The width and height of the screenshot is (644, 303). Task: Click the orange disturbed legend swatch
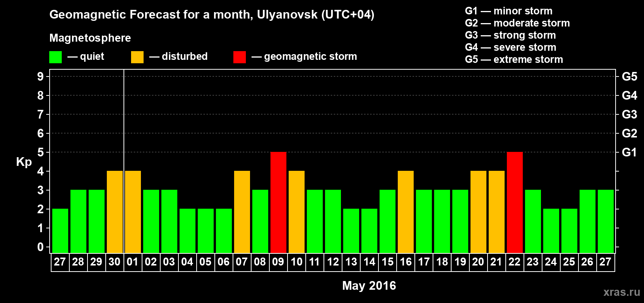pyautogui.click(x=137, y=57)
